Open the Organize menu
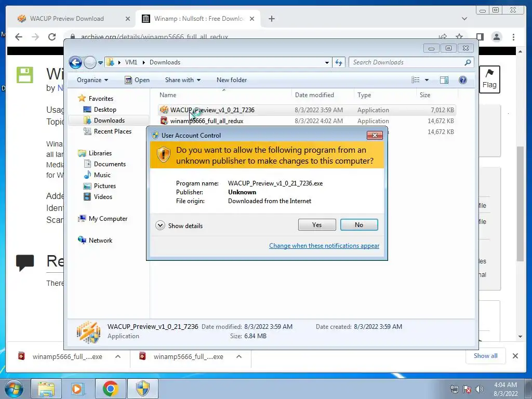The image size is (532, 399). [92, 80]
